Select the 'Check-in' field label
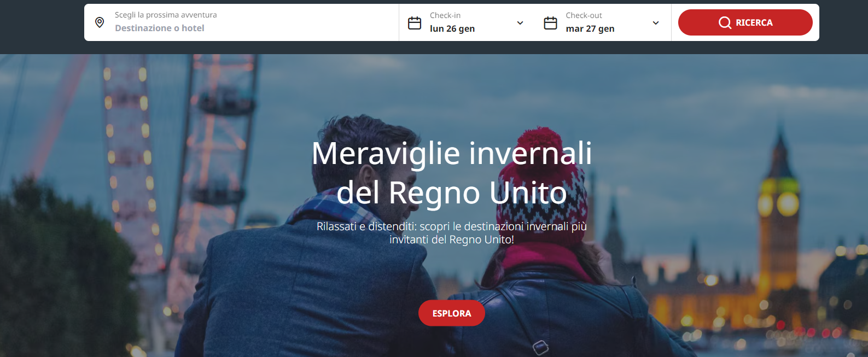The height and width of the screenshot is (357, 868). [x=445, y=15]
